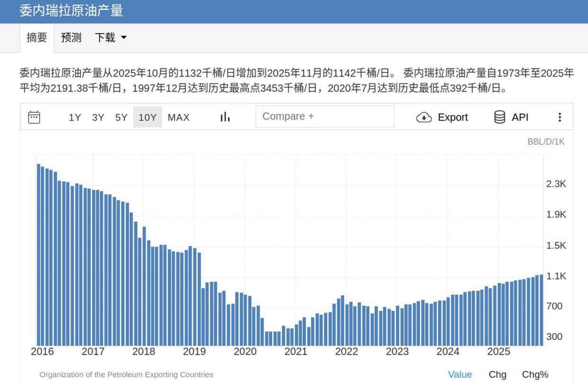This screenshot has width=588, height=384.
Task: Click the Export text label
Action: pos(453,117)
